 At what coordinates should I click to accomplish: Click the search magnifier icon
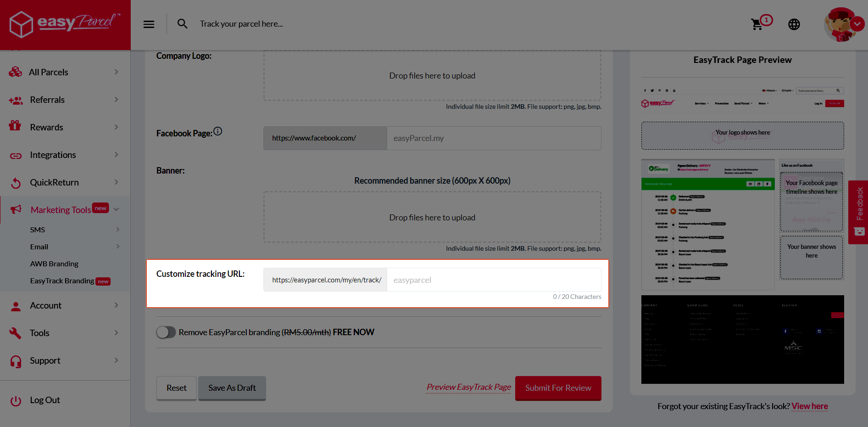click(x=183, y=24)
